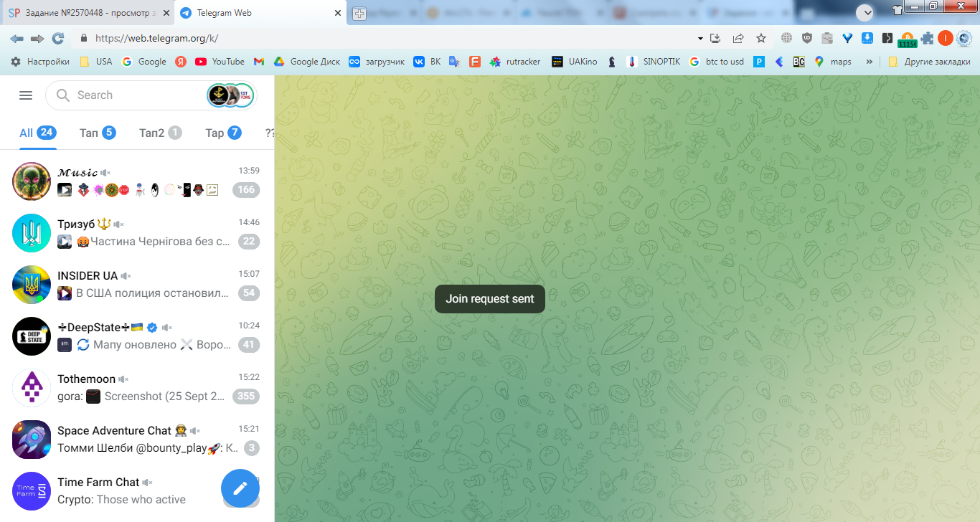
Task: Click the share page icon
Action: click(738, 38)
